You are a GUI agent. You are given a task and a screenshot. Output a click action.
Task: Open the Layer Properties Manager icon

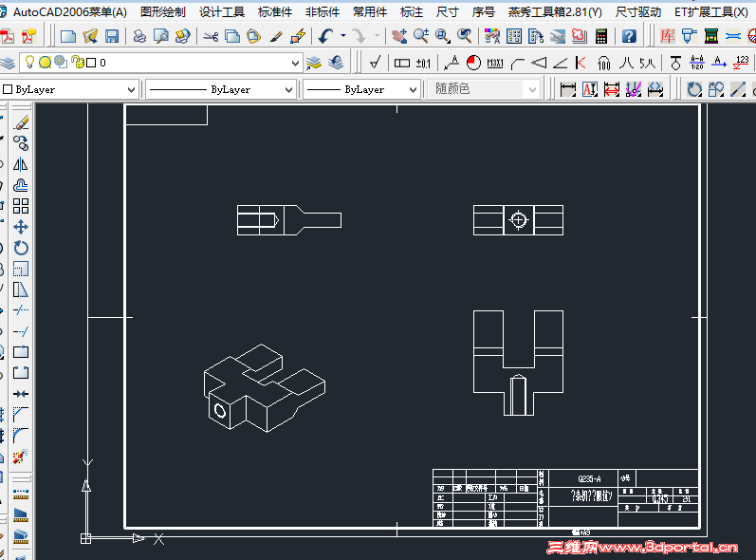click(x=8, y=63)
